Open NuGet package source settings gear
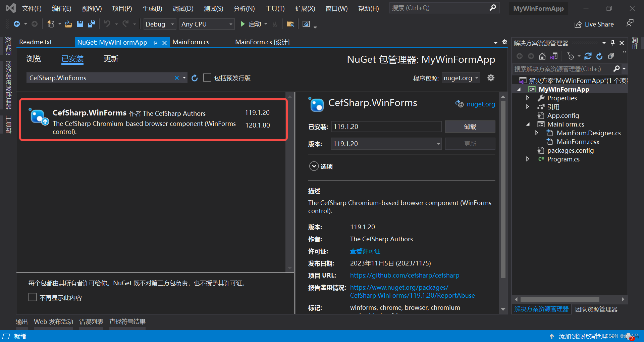644x342 pixels. pyautogui.click(x=491, y=78)
